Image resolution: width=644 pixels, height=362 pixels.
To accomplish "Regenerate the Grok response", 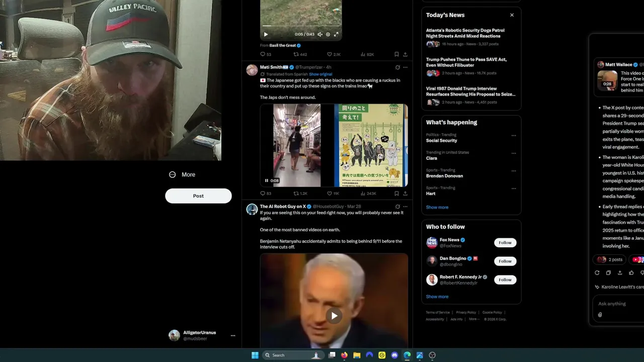I will click(597, 273).
